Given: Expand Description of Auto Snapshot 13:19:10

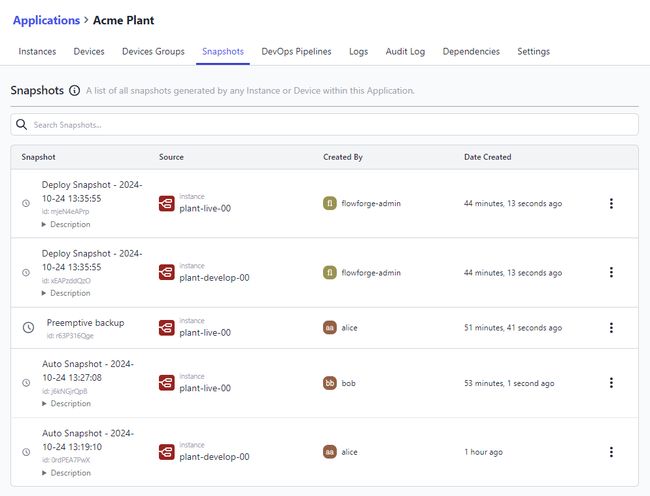Looking at the screenshot, I should click(66, 472).
